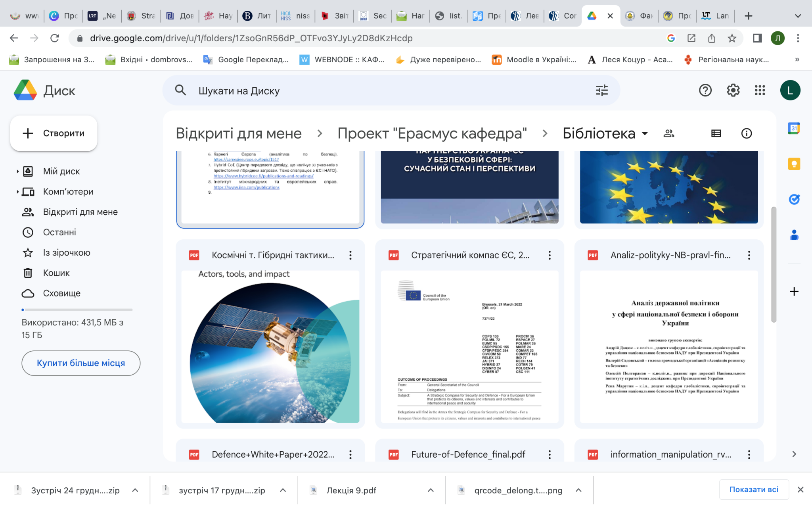The width and height of the screenshot is (812, 508).
Task: Go to Відкриті для мене breadcrumb
Action: [x=239, y=133]
